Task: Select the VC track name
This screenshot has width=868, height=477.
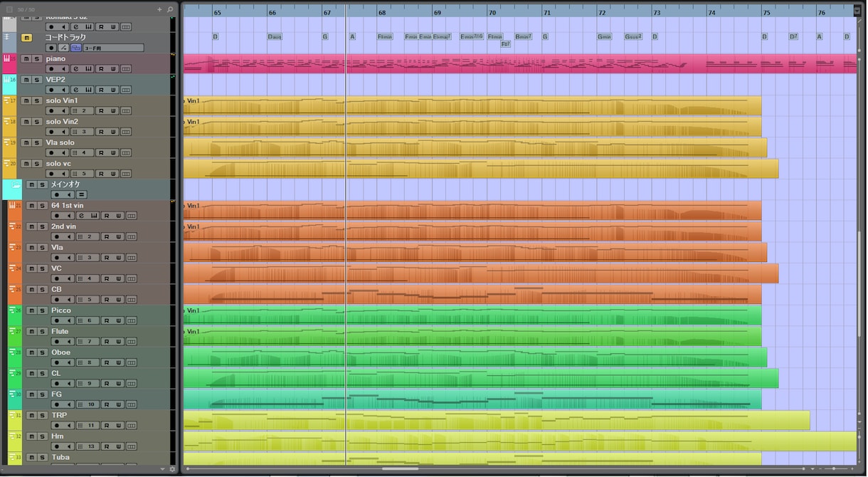Action: click(x=56, y=268)
